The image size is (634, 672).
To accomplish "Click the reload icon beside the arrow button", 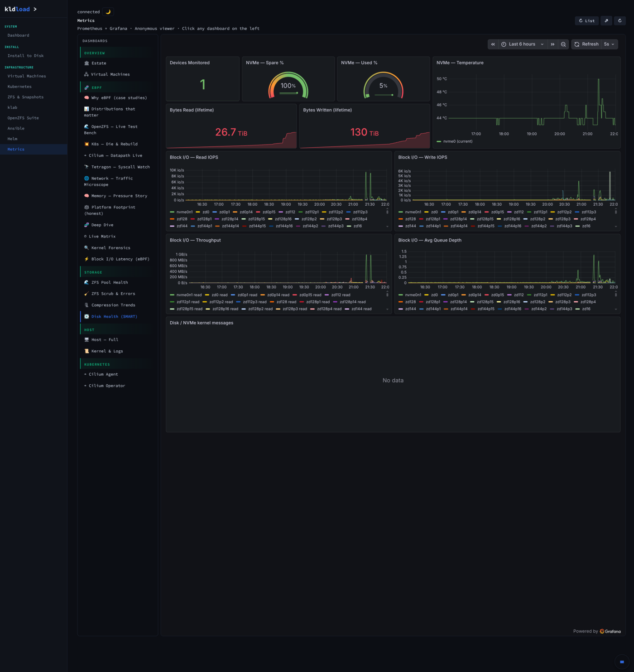I will (620, 20).
